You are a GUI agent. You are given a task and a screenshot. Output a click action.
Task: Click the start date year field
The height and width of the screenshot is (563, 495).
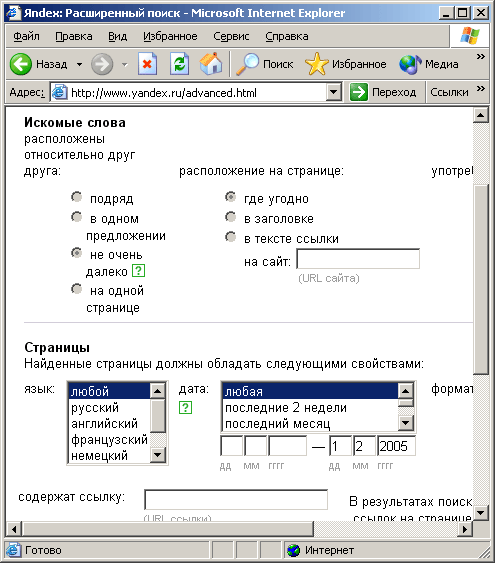(x=288, y=446)
